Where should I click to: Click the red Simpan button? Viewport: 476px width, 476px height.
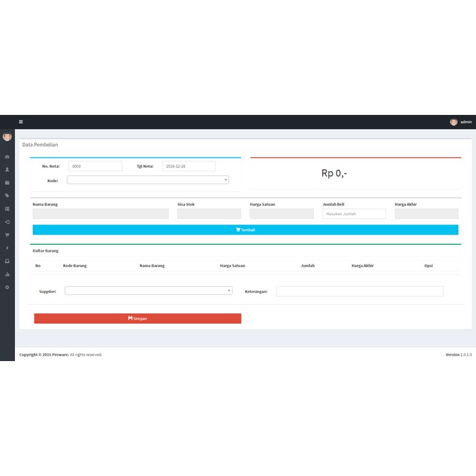click(x=137, y=318)
